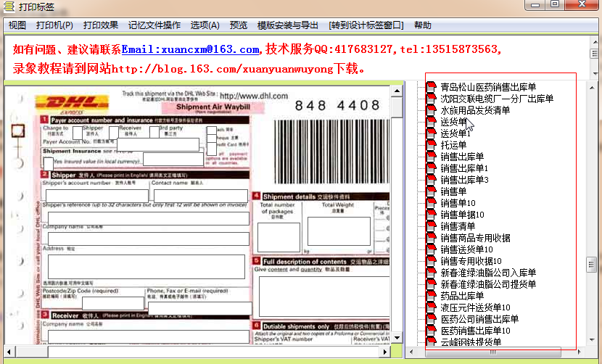The height and width of the screenshot is (364, 602).
Task: Click the icon beside 销售单据10
Action: pyautogui.click(x=431, y=215)
